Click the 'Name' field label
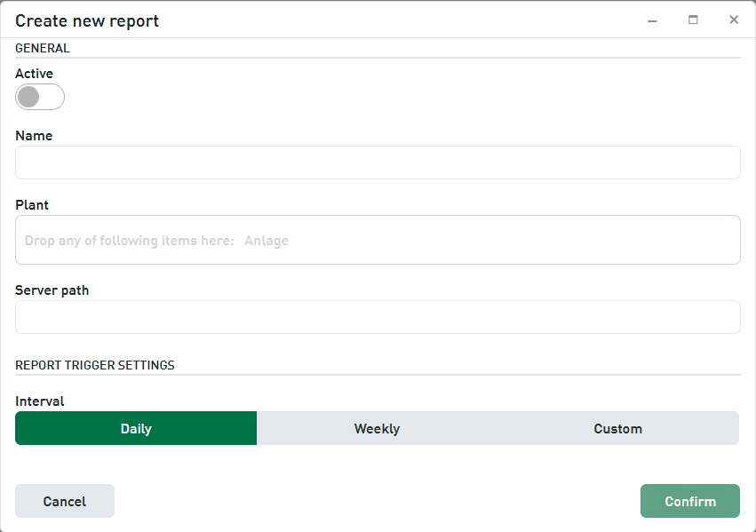This screenshot has height=532, width=756. 34,136
